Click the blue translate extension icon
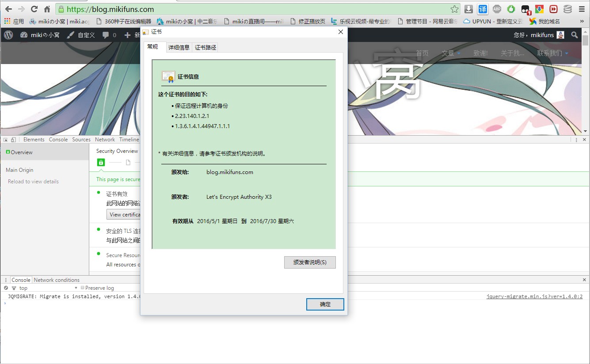 [x=483, y=9]
